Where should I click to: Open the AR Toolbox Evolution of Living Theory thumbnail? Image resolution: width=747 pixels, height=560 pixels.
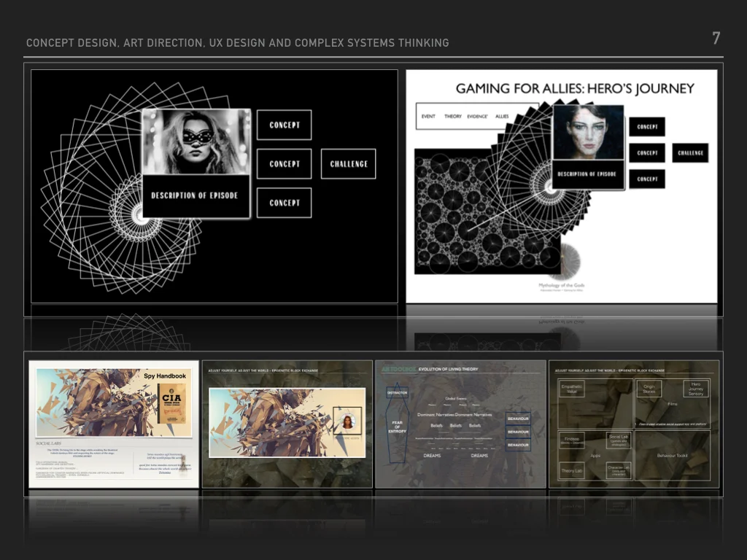click(x=460, y=424)
